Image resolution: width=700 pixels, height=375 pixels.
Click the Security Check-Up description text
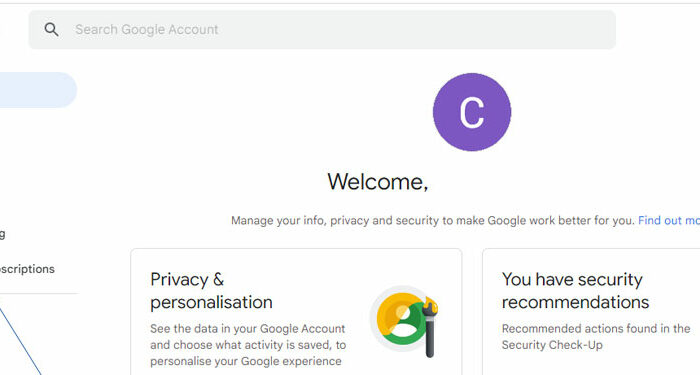[x=596, y=337]
